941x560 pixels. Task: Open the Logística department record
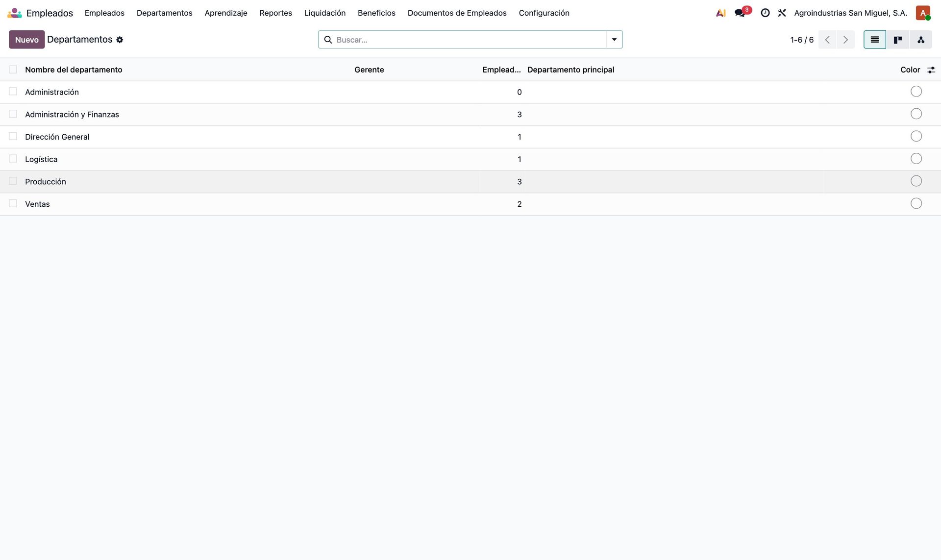pos(41,159)
